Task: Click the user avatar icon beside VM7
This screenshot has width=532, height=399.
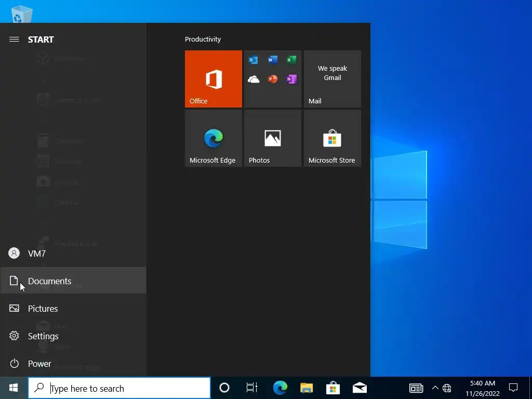Action: click(14, 253)
